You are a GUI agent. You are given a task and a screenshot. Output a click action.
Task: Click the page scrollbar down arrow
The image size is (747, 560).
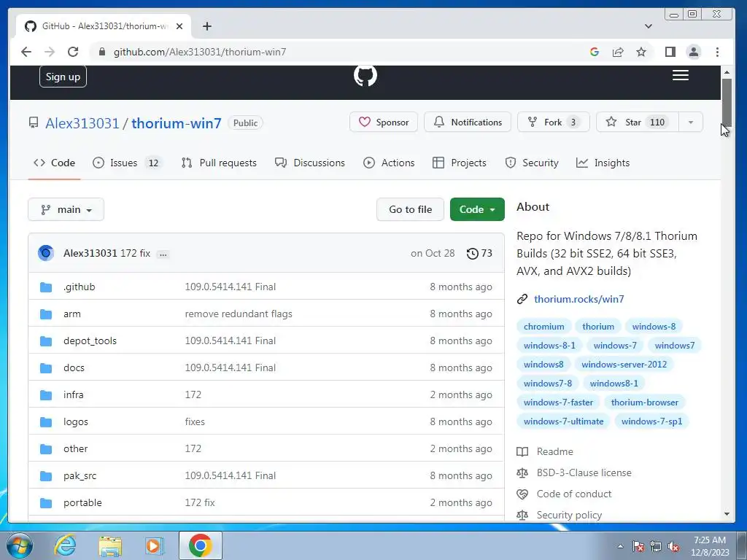coord(727,514)
